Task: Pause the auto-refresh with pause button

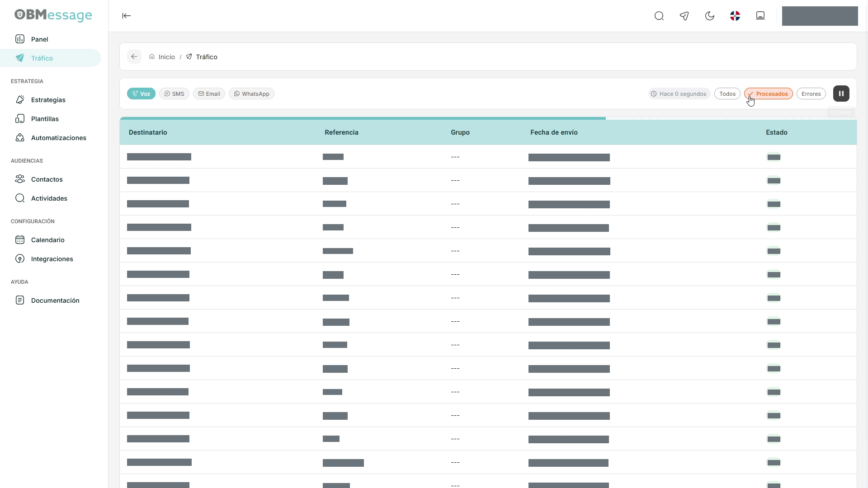Action: pyautogui.click(x=841, y=94)
